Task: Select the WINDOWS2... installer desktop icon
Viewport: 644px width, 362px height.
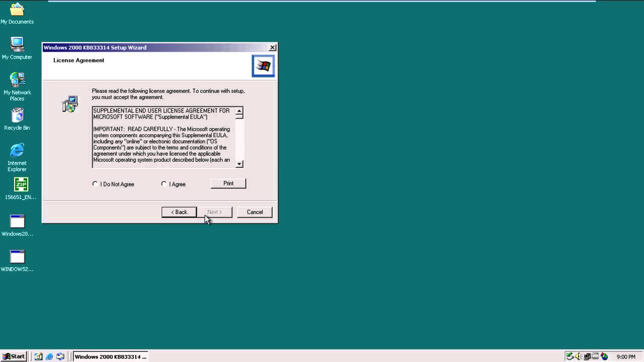Action: click(x=17, y=261)
